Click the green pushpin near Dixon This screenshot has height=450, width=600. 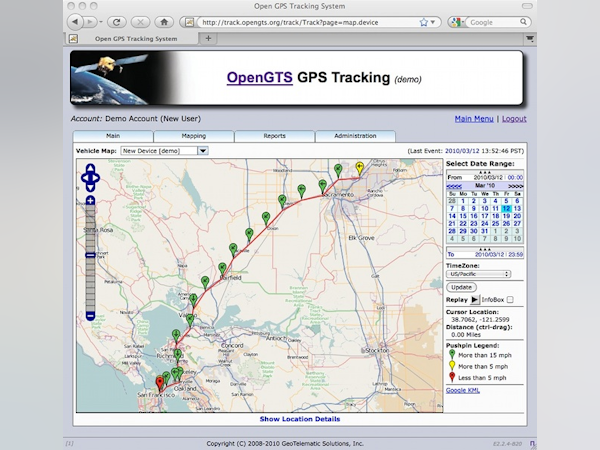coord(266,218)
